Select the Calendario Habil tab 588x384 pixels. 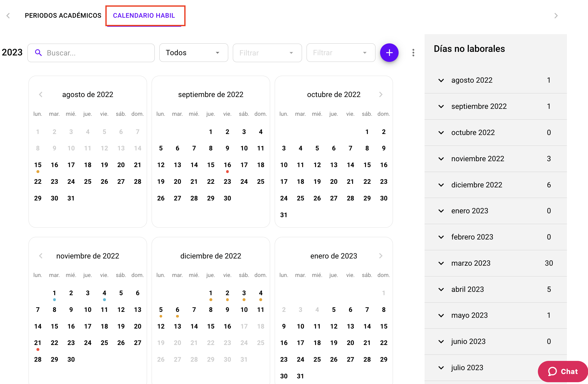click(144, 15)
